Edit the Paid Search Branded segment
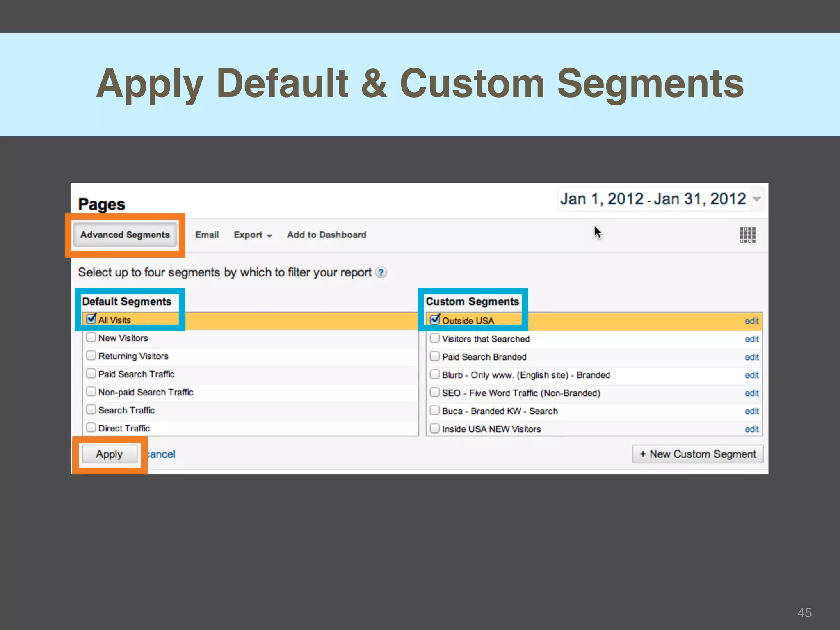 point(751,357)
